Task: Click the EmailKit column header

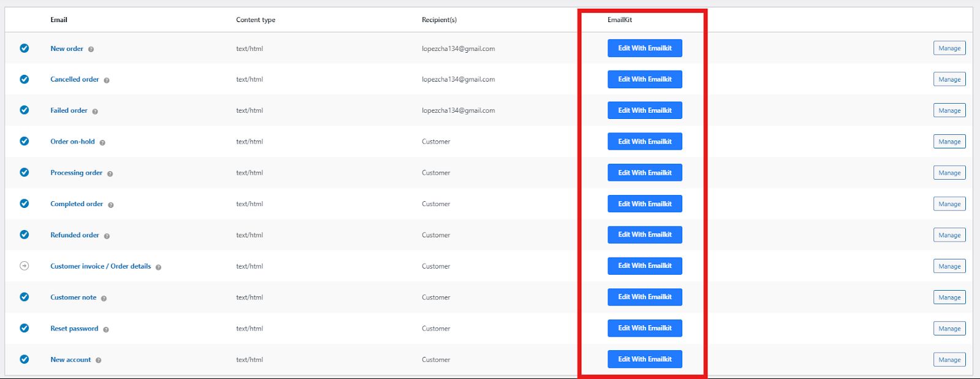Action: coord(620,20)
